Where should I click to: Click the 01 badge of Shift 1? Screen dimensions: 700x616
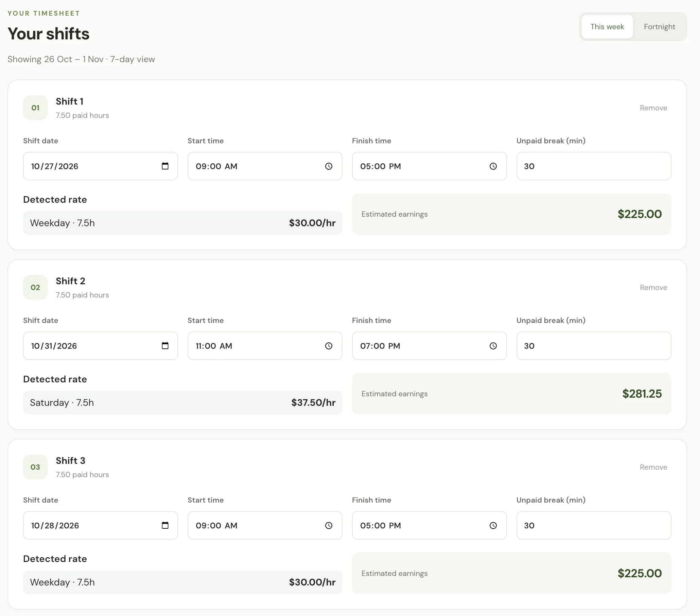[35, 108]
